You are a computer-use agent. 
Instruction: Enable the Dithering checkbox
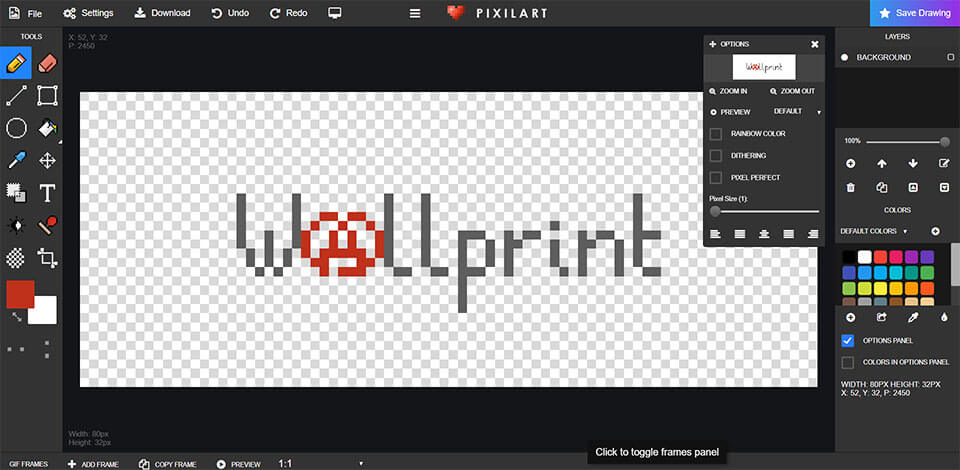(x=715, y=155)
